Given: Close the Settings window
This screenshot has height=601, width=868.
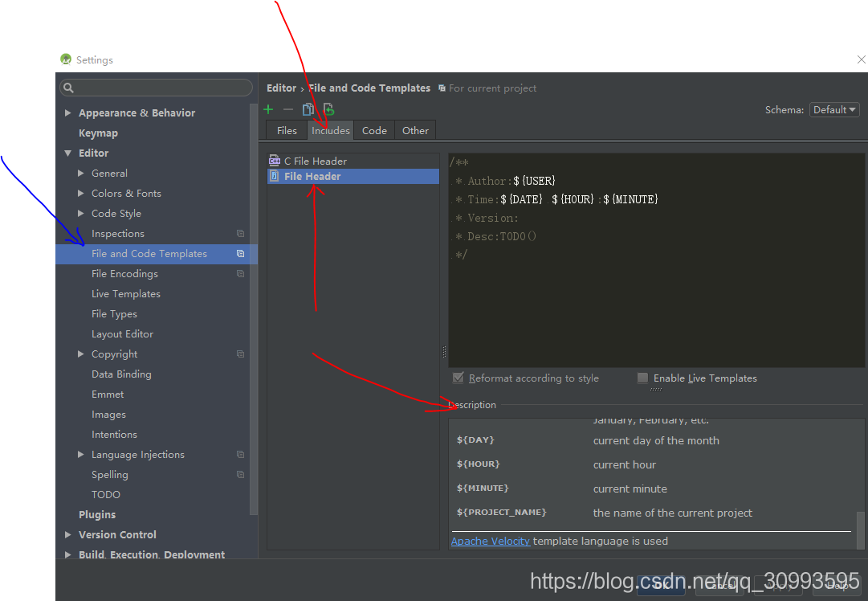Looking at the screenshot, I should click(861, 59).
